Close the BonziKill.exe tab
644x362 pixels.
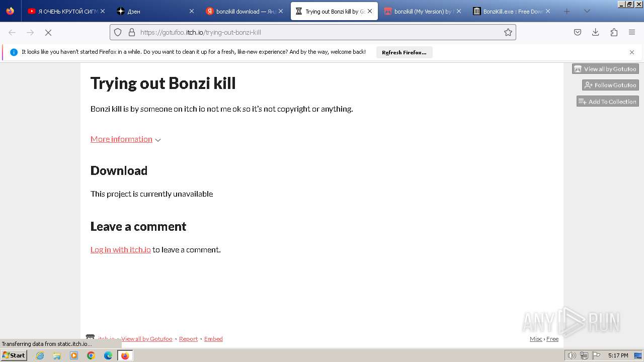548,11
